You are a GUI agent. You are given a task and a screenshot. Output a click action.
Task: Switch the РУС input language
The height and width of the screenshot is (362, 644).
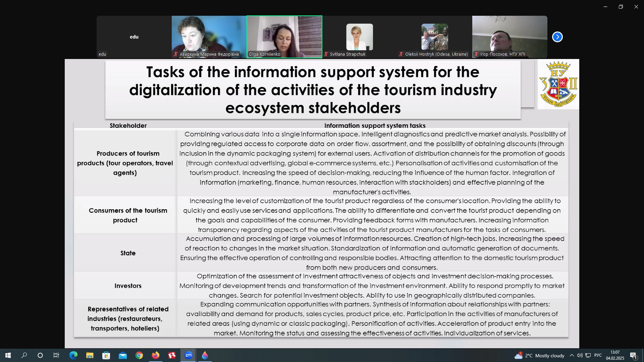tap(598, 355)
